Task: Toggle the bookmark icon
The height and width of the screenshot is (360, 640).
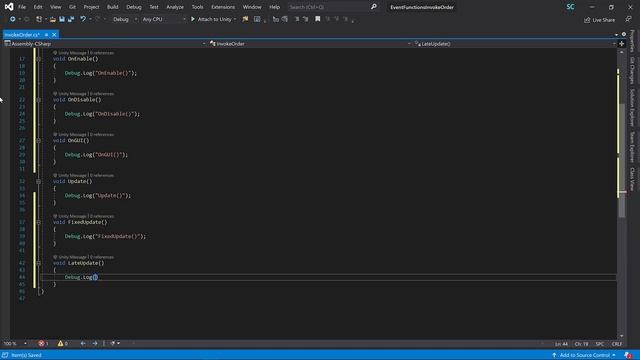Action: point(318,19)
